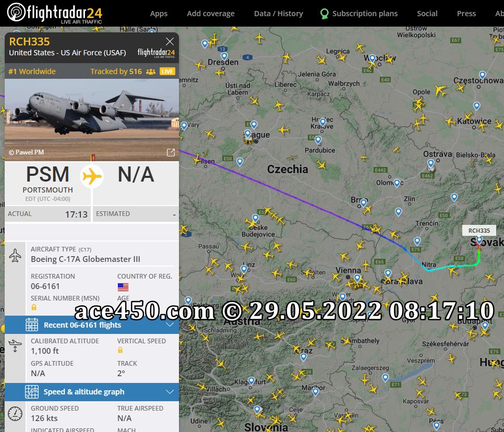Open the Apps menu
Viewport: 504px width, 432px height.
(x=159, y=14)
